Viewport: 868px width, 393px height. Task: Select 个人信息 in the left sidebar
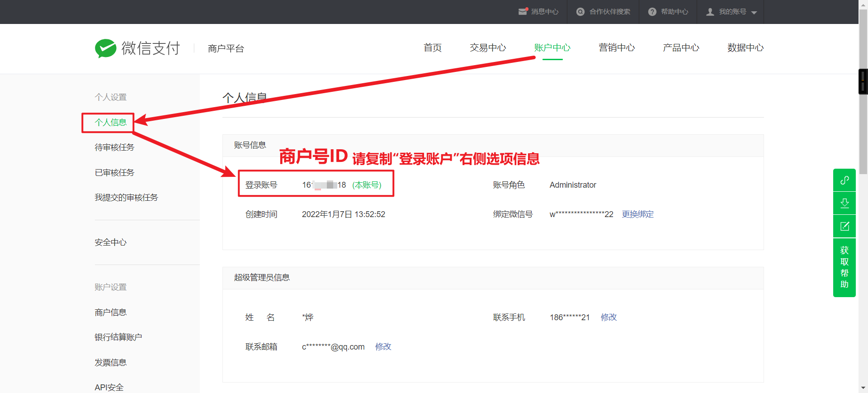click(x=111, y=123)
